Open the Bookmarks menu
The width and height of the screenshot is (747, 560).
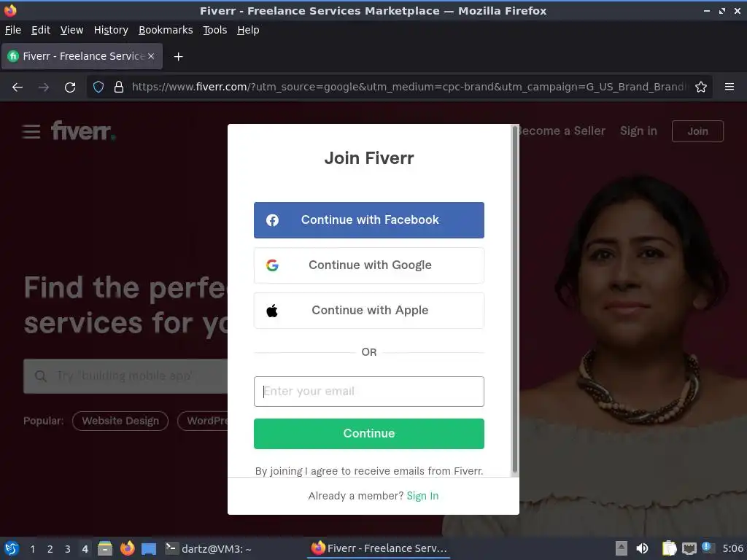(166, 30)
